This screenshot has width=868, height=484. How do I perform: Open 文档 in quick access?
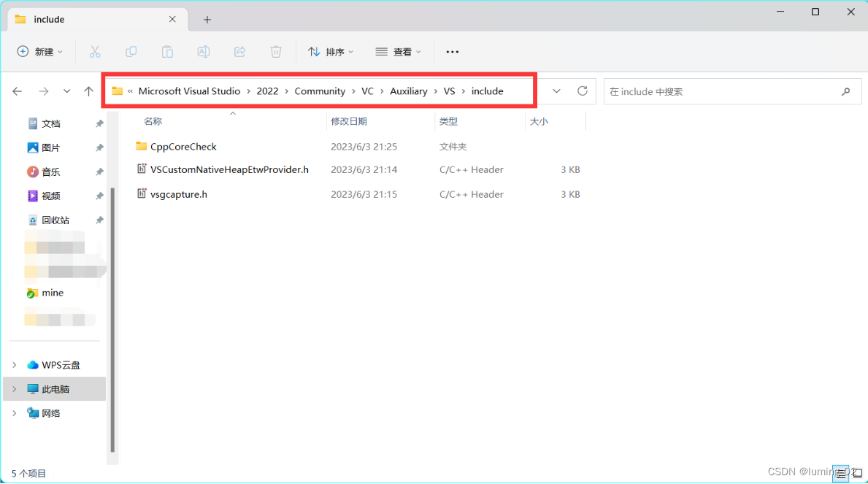tap(51, 123)
